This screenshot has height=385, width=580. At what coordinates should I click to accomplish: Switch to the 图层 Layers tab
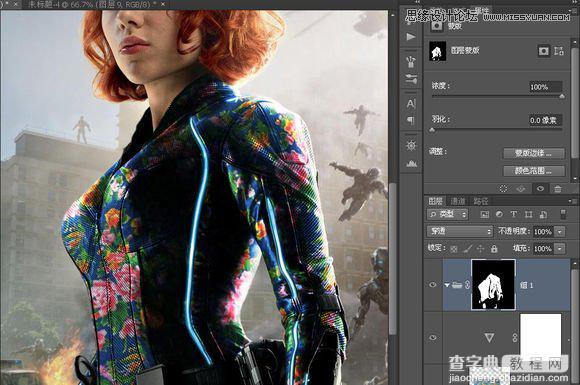[435, 201]
